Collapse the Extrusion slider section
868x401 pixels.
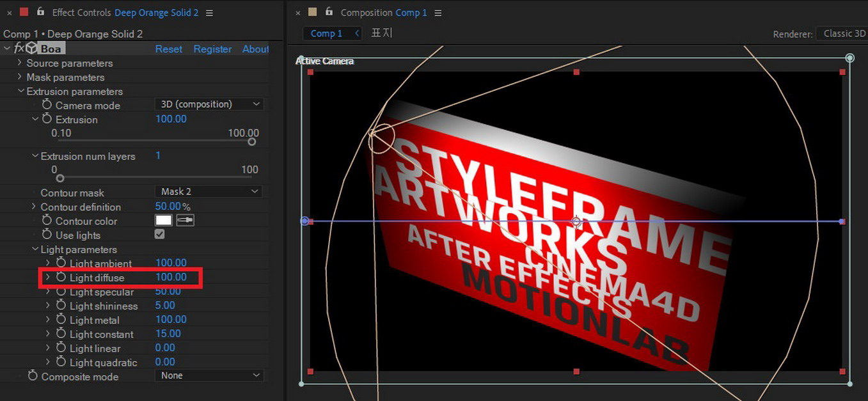(35, 119)
